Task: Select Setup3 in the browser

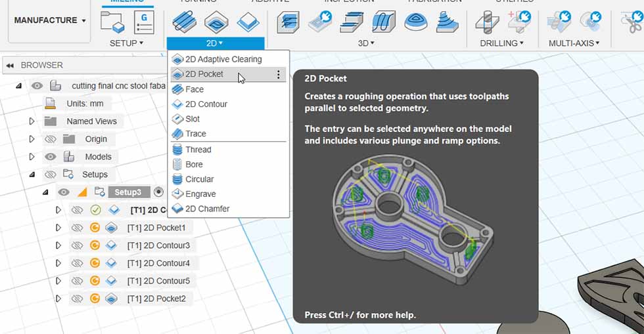Action: point(129,192)
